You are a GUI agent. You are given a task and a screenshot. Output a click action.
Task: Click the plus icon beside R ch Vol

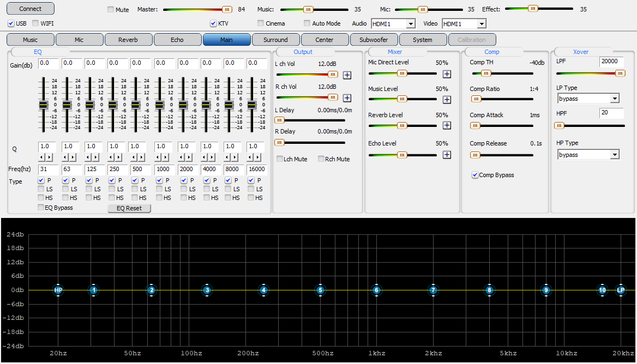347,98
